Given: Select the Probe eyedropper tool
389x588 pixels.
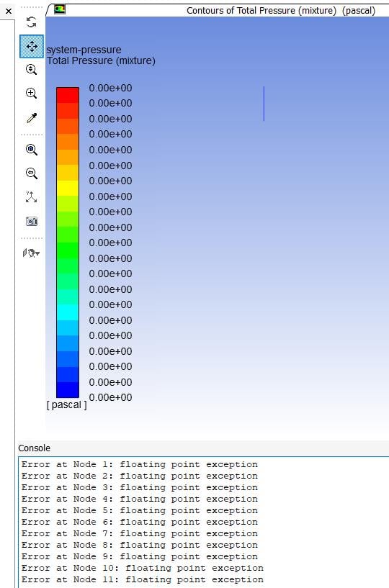Looking at the screenshot, I should click(32, 118).
